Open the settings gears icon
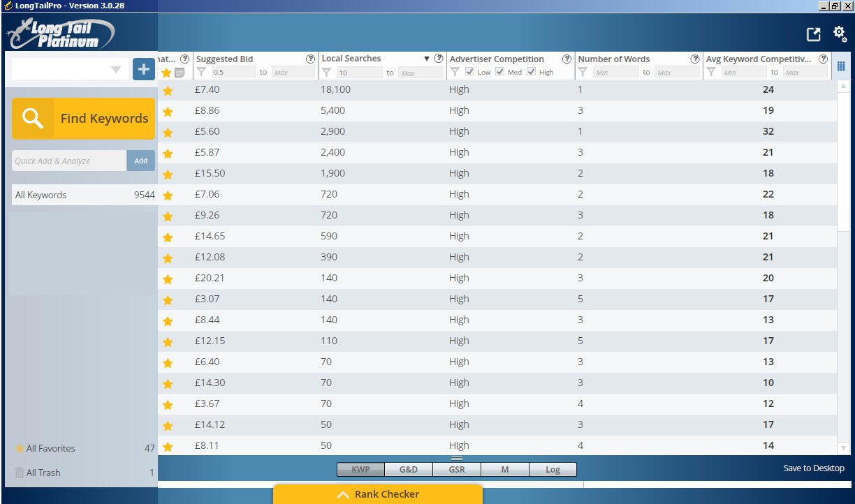The image size is (855, 504). [840, 34]
